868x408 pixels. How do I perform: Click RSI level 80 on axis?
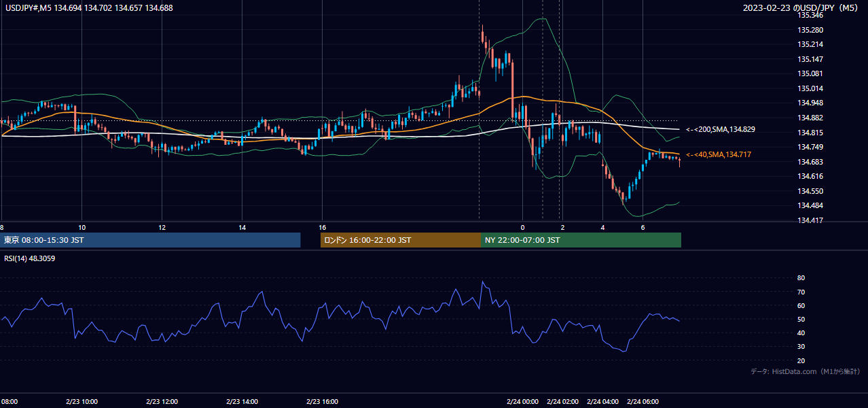(801, 278)
